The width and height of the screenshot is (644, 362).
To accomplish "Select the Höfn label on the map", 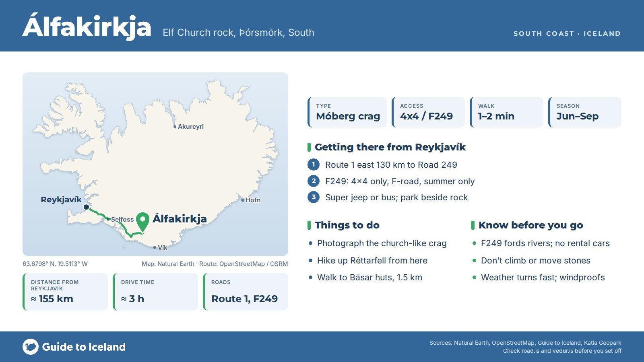I will [x=253, y=200].
